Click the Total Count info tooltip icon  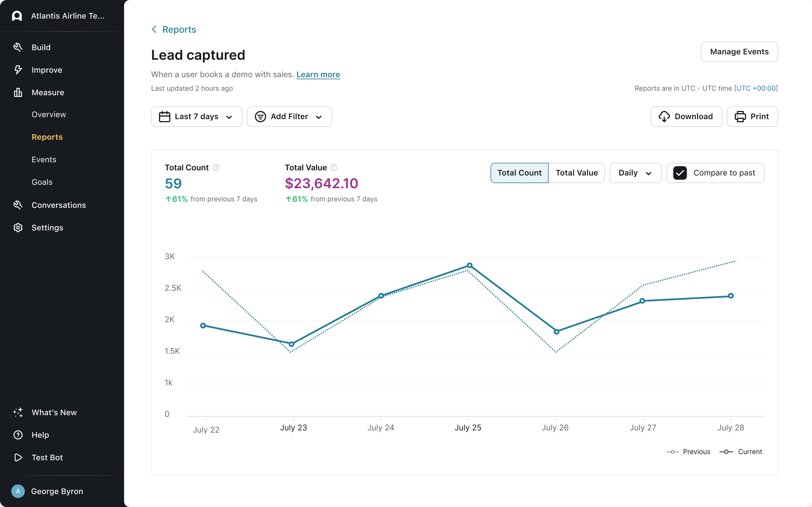216,167
